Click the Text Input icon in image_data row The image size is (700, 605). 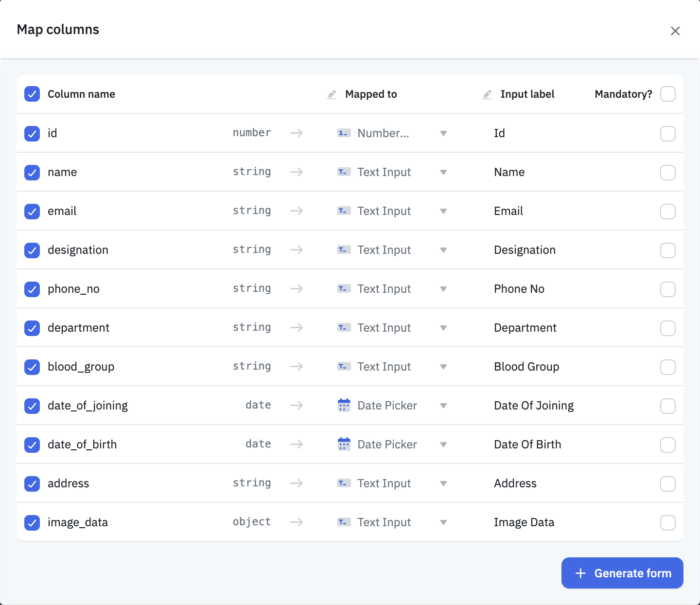click(344, 522)
